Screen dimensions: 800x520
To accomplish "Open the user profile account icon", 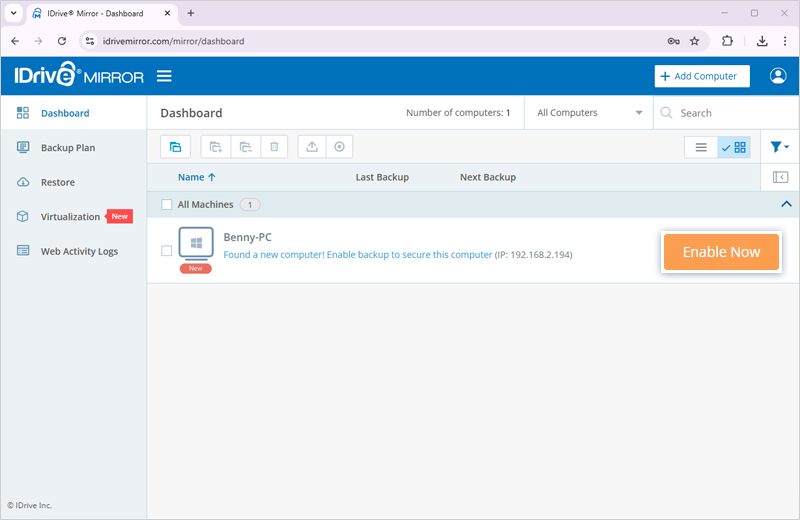I will (x=778, y=76).
